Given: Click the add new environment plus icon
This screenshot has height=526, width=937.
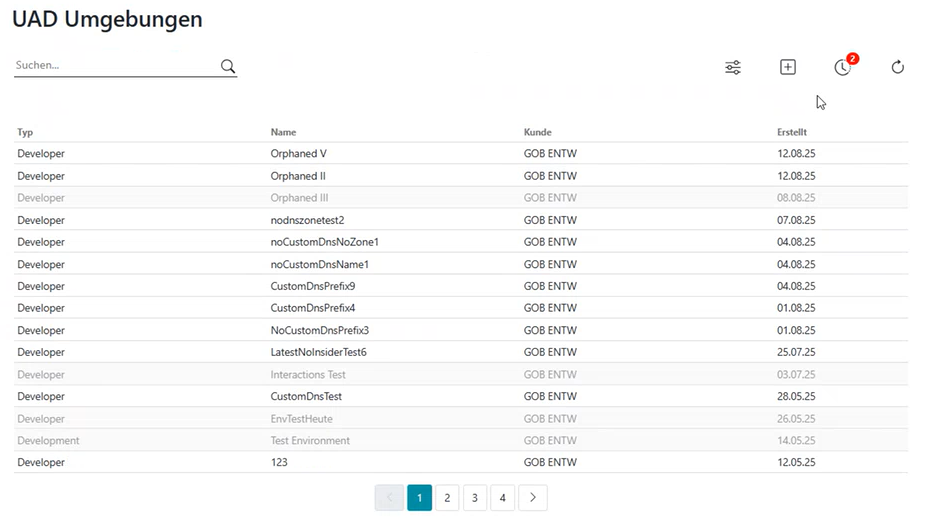Looking at the screenshot, I should pyautogui.click(x=788, y=67).
